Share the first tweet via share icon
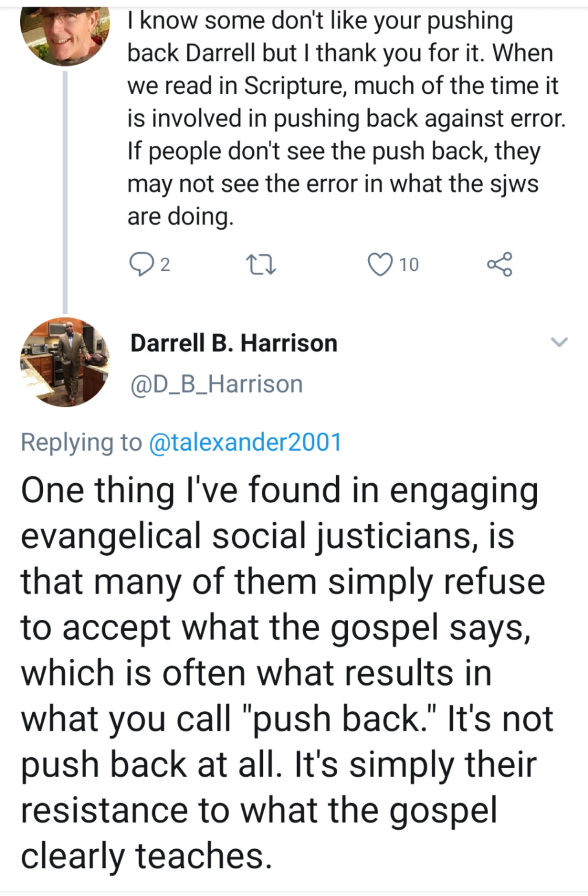The height and width of the screenshot is (896, 588). coord(499,264)
